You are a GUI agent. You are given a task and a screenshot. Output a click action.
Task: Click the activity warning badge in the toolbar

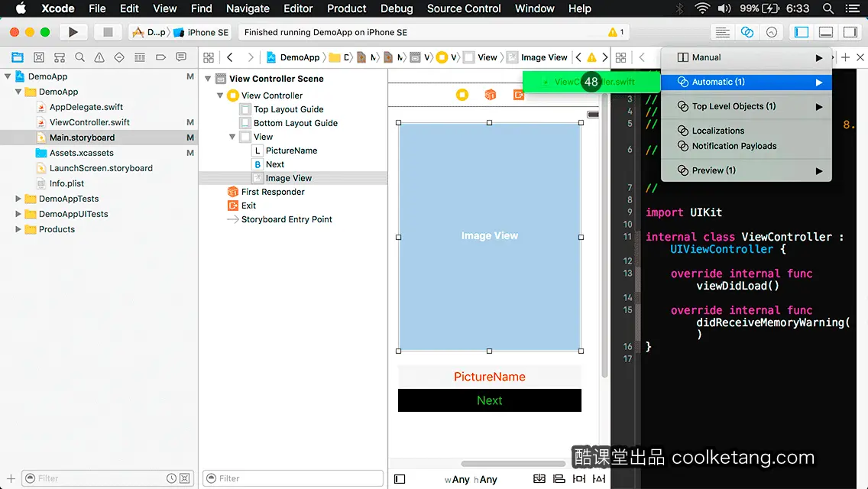(616, 32)
